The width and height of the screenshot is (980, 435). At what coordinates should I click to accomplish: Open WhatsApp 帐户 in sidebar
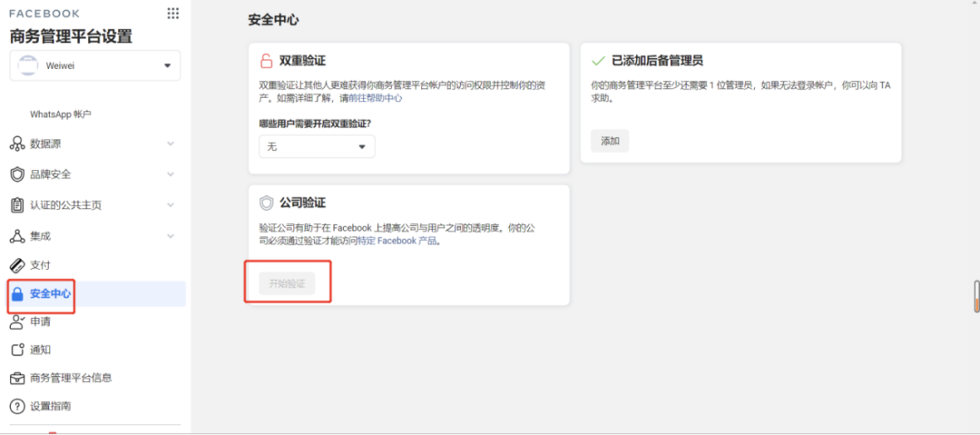61,114
